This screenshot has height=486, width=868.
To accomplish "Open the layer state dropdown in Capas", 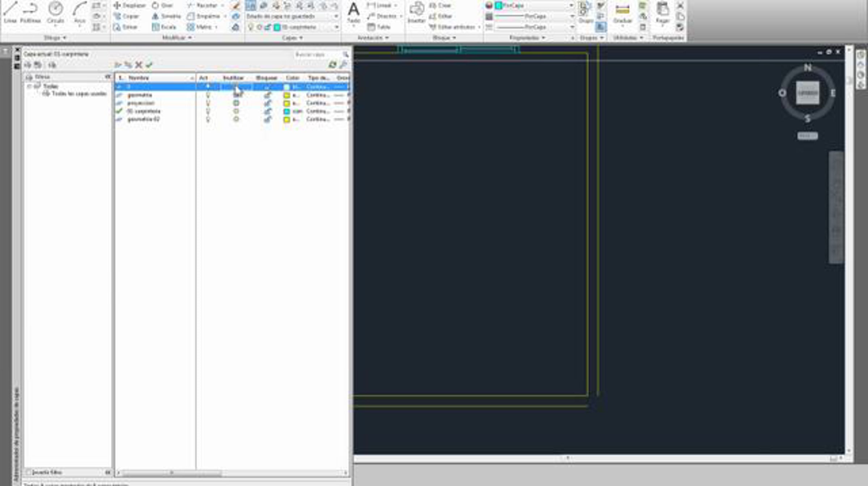I will click(x=336, y=16).
